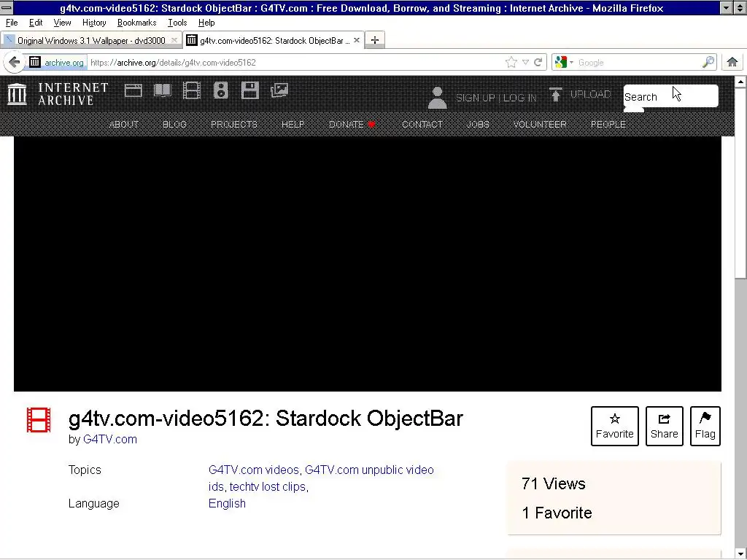Click the search magnifier in Google box
Screen dimensions: 747x560
tap(708, 63)
